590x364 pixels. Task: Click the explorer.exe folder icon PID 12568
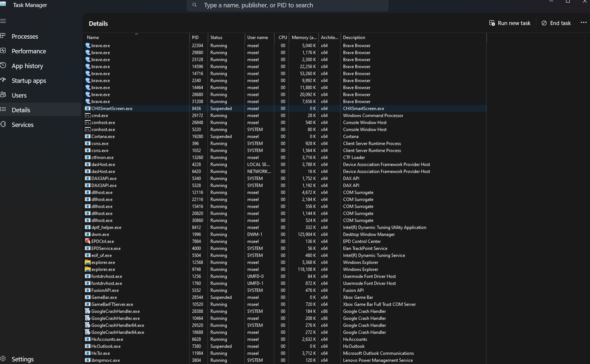88,262
